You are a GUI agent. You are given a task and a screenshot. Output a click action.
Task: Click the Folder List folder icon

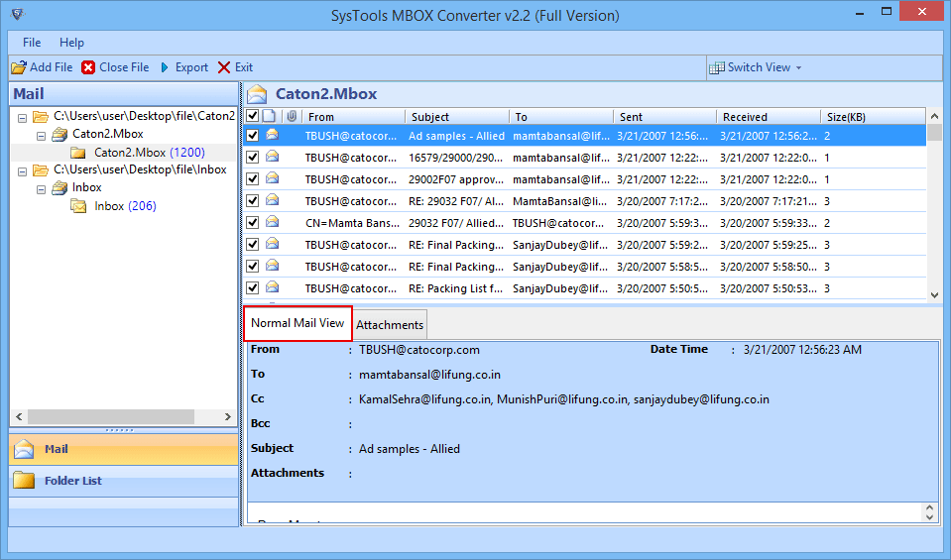coord(24,480)
